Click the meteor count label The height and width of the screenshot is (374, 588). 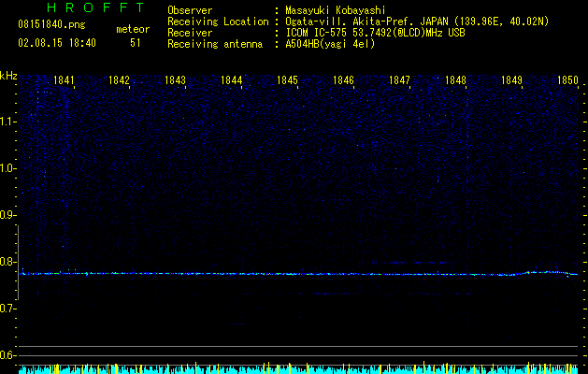133,29
